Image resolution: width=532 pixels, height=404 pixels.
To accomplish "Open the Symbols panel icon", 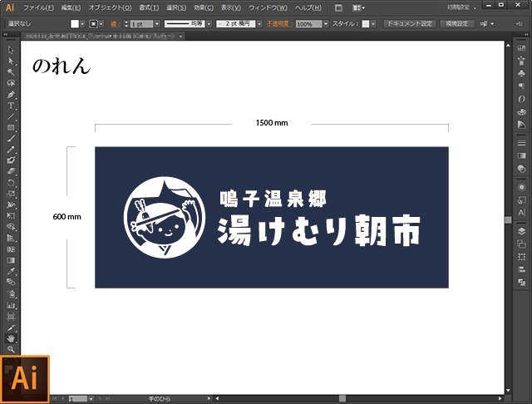I will coord(521,73).
